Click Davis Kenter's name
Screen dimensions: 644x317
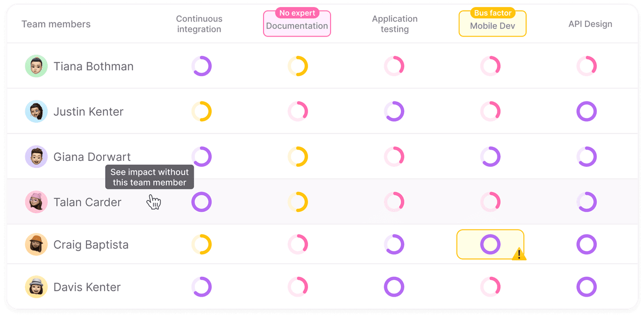pos(87,287)
